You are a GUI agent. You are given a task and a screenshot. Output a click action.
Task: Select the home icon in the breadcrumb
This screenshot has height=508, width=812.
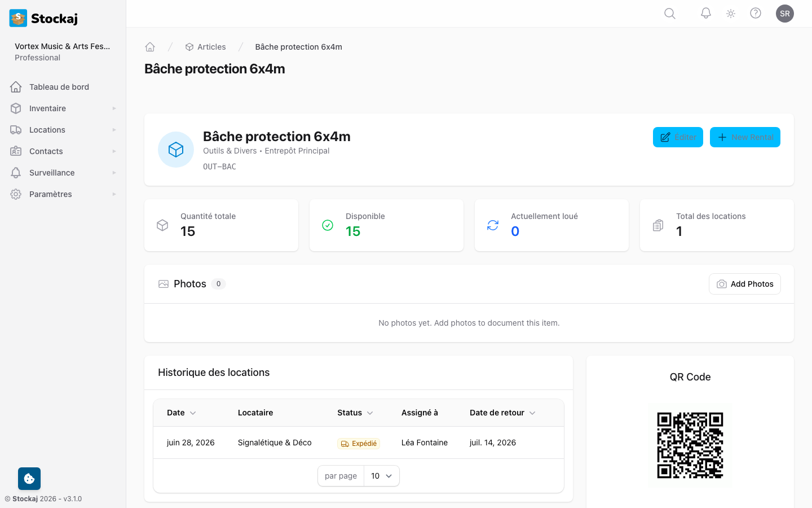150,46
